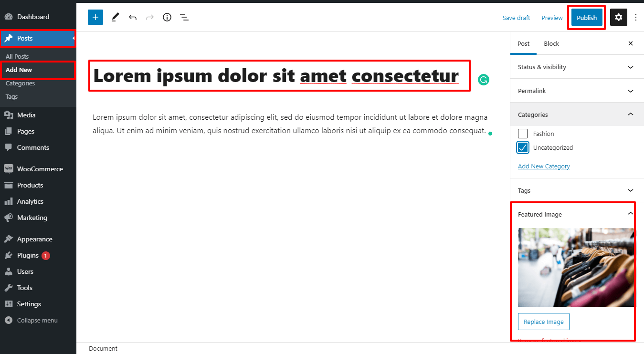Screen dimensions: 644x354
Task: Enable the Fashion category checkbox
Action: pos(523,134)
